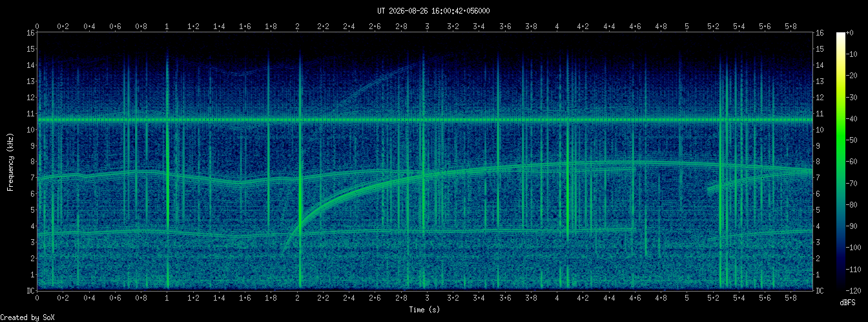Click the 0 origin label on top time axis
The height and width of the screenshot is (322, 868).
[x=37, y=26]
